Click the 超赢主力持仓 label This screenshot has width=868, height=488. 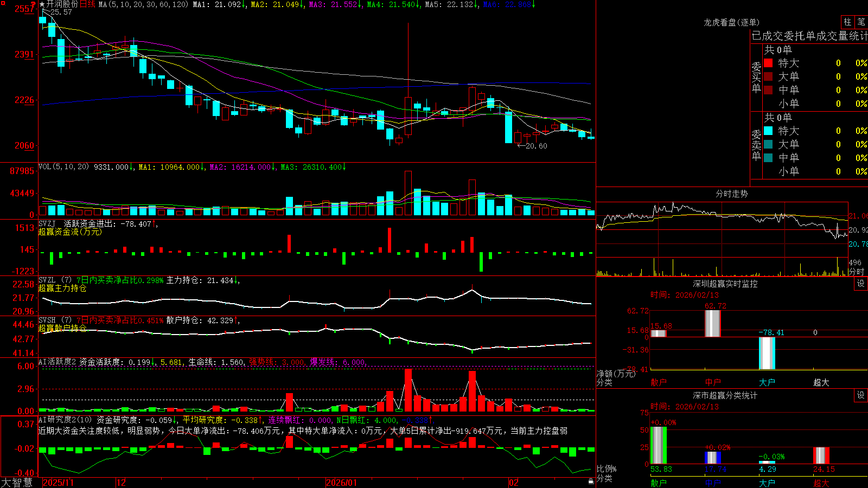click(x=62, y=288)
